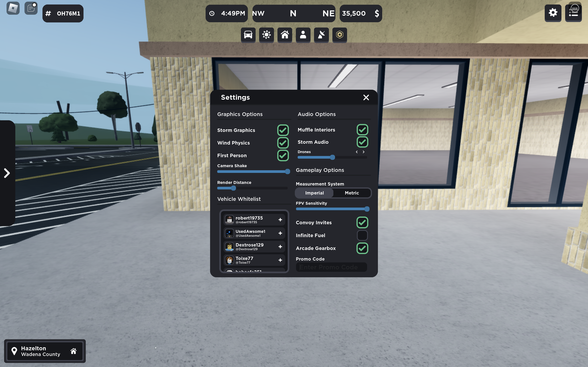Viewport: 588px width, 367px height.
Task: Open the game settings gear icon
Action: [553, 13]
